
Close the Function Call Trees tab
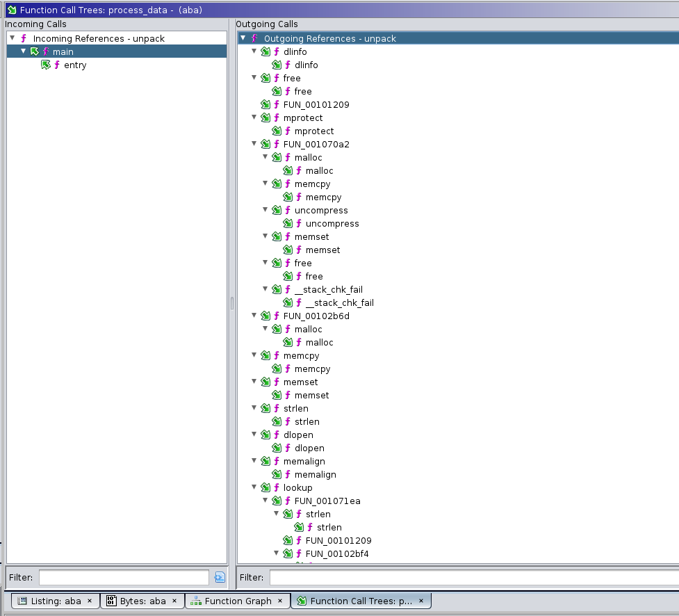(421, 601)
